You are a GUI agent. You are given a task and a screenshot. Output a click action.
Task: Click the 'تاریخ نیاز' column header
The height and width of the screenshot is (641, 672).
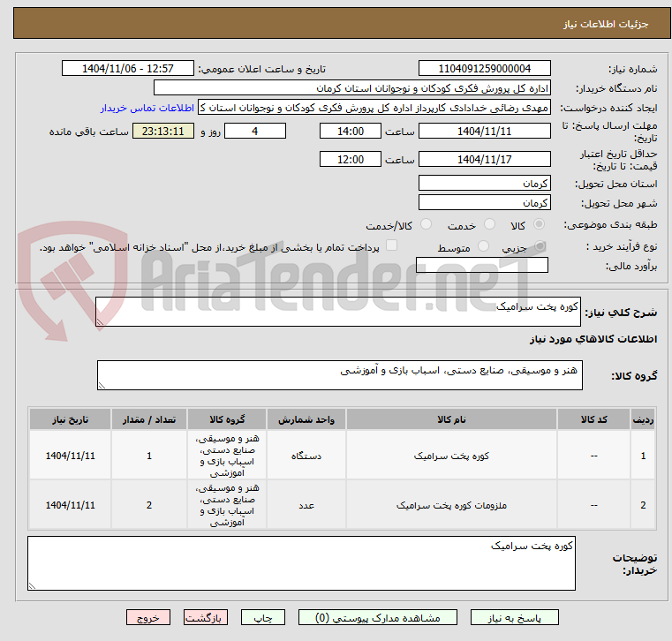(71, 419)
